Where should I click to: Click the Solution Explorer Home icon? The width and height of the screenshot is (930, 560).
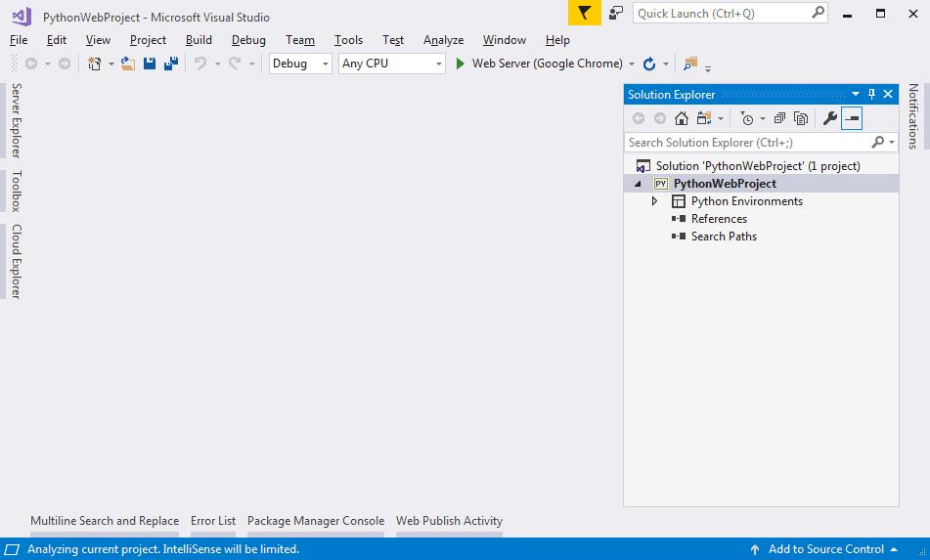click(x=682, y=118)
